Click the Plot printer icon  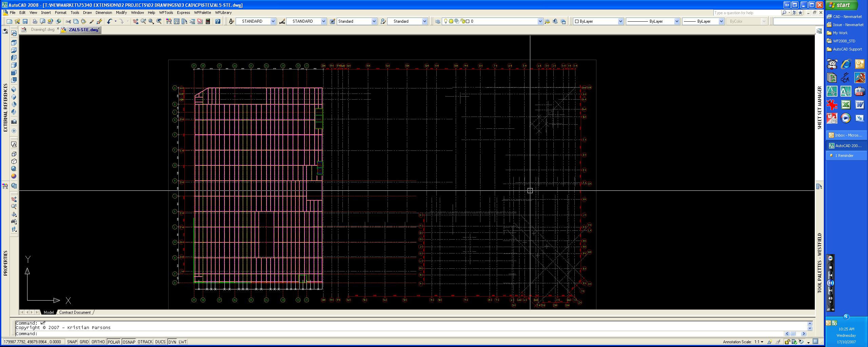pyautogui.click(x=35, y=21)
